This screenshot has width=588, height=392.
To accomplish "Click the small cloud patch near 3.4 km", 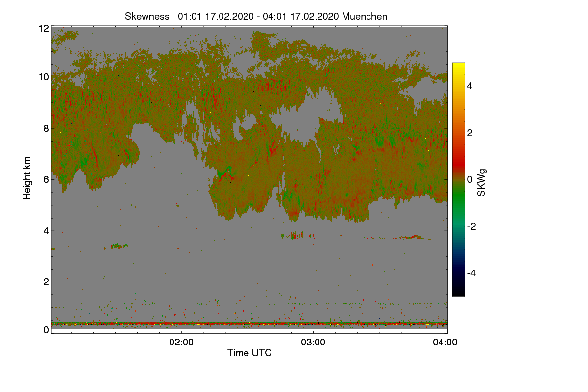I will tap(119, 245).
